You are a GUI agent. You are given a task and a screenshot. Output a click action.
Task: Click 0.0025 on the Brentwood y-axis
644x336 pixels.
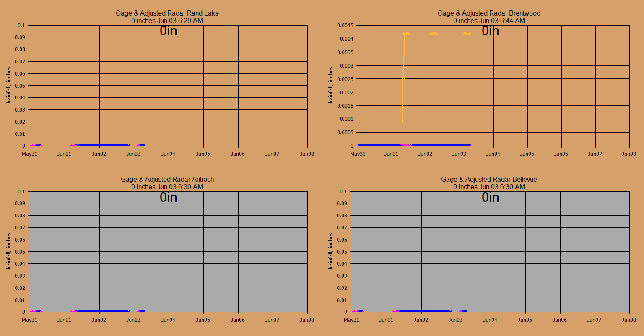click(345, 79)
